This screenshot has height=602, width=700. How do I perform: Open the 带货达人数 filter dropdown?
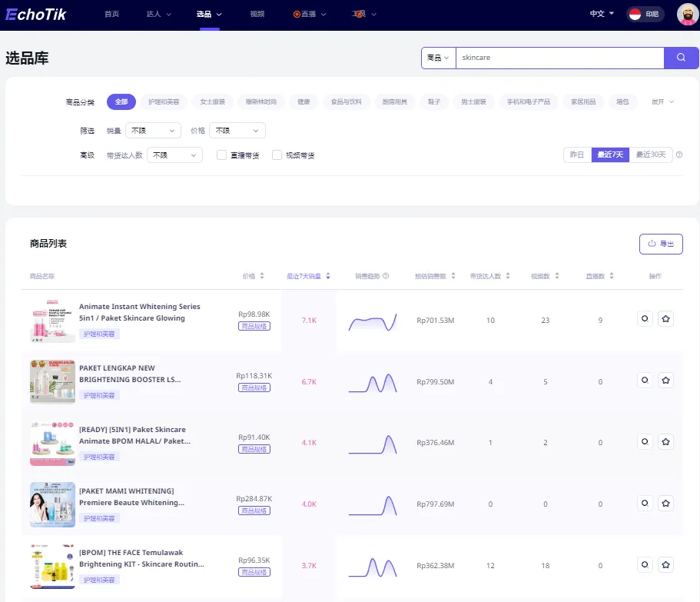174,155
